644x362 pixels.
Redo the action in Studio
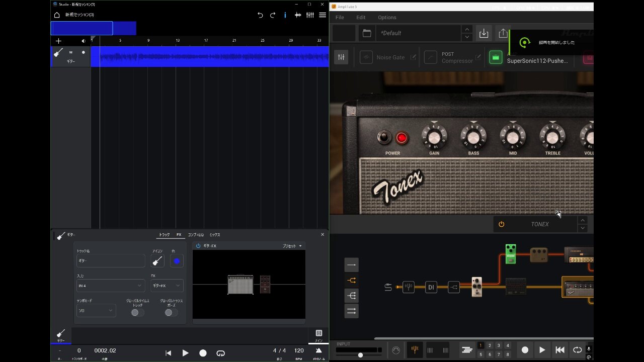pos(273,15)
